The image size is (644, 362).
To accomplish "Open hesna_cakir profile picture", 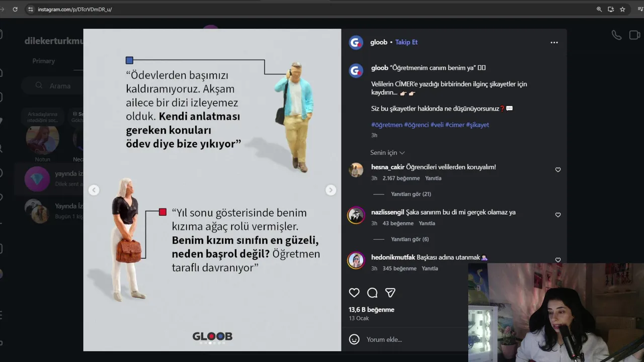I will [x=356, y=170].
